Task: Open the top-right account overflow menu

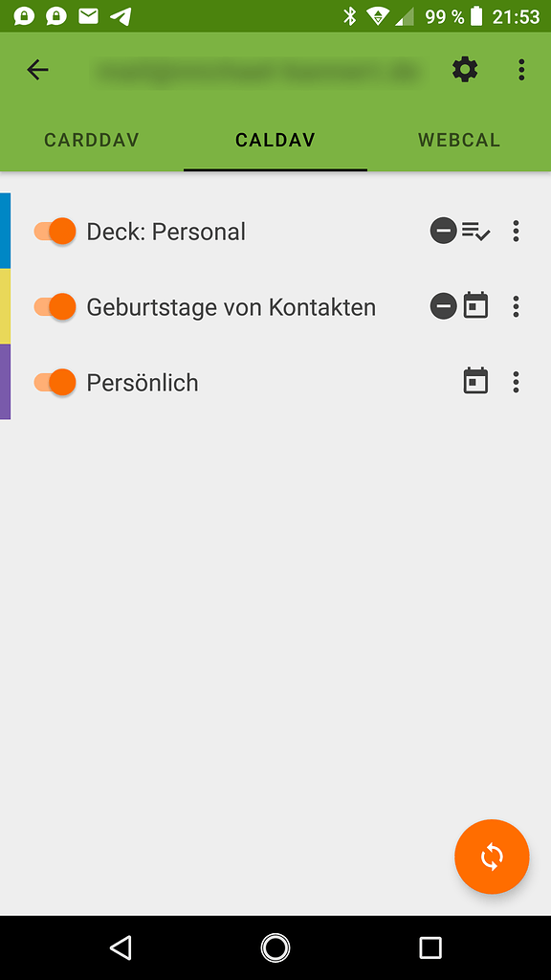Action: coord(521,69)
